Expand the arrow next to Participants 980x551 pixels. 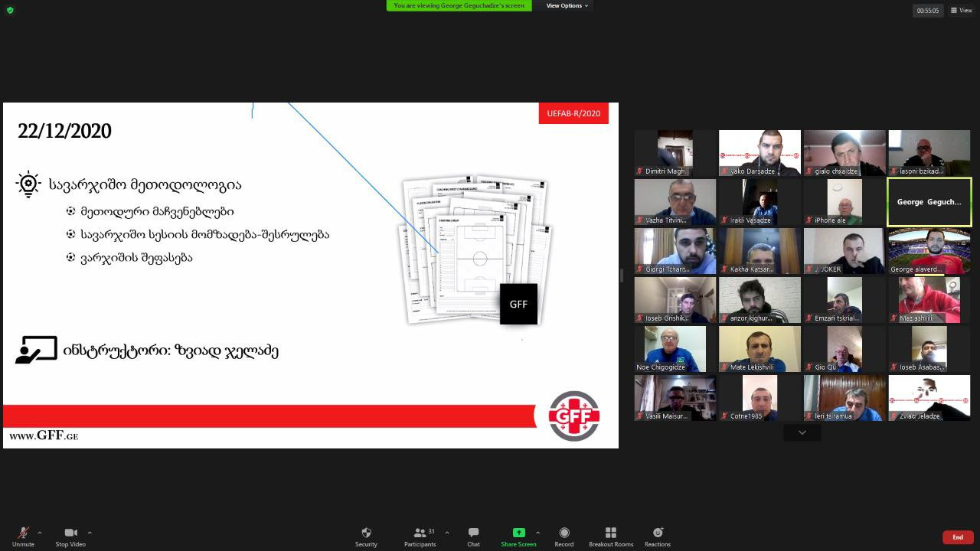446,533
